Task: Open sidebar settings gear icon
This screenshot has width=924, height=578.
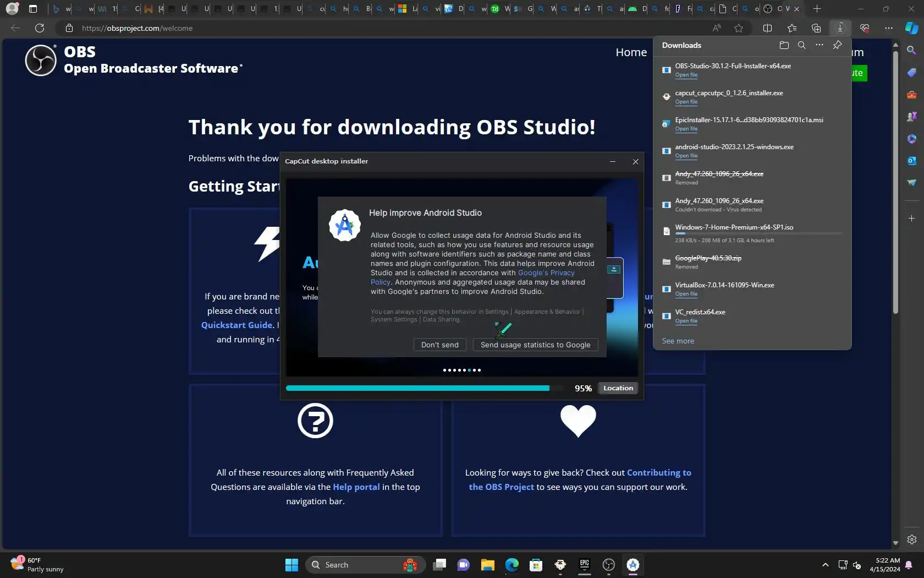Action: point(912,539)
